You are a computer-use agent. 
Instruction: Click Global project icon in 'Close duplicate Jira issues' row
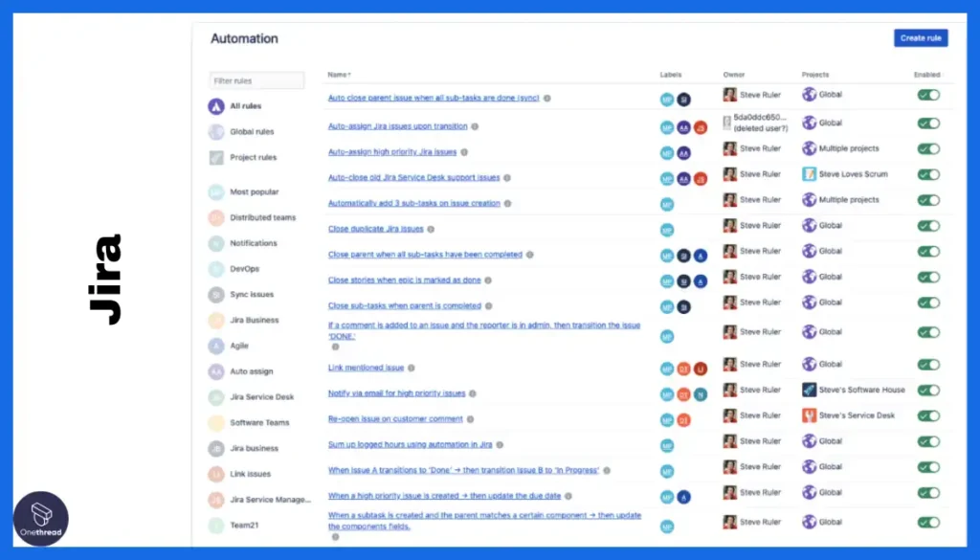(810, 225)
